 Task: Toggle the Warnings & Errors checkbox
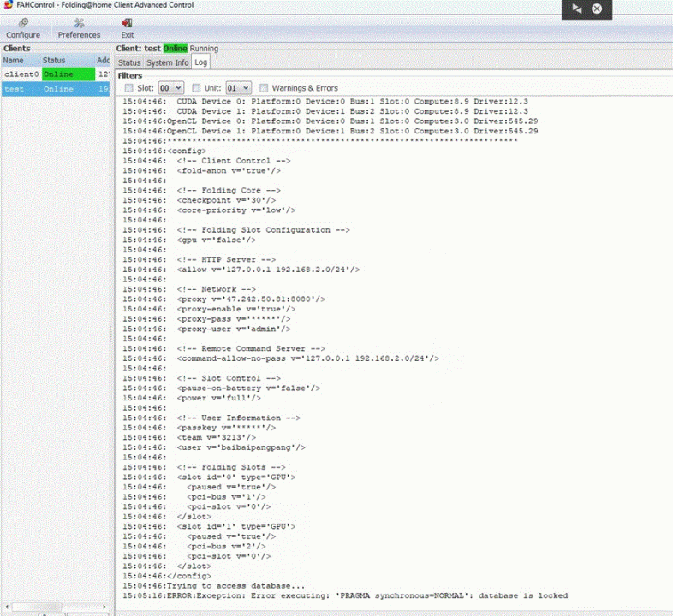(x=264, y=88)
